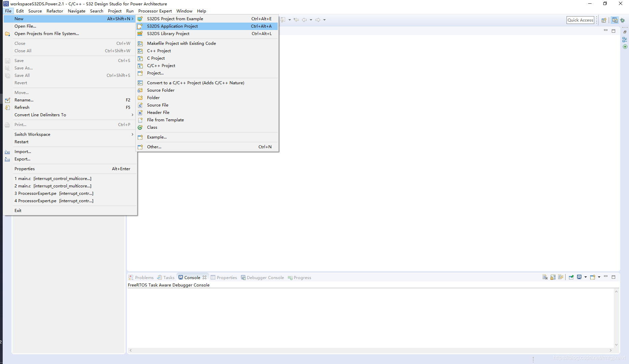
Task: Click the console vertical scrollbar down arrow
Action: (616, 344)
